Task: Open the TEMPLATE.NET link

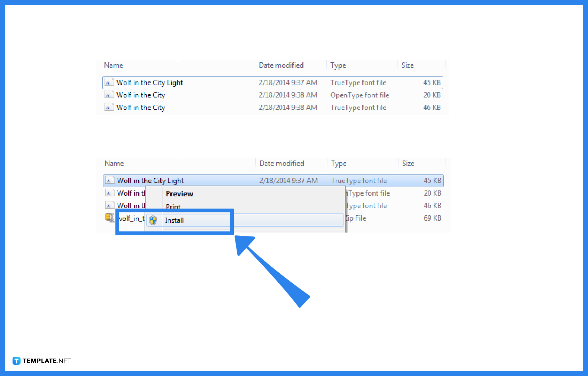Action: (x=45, y=361)
